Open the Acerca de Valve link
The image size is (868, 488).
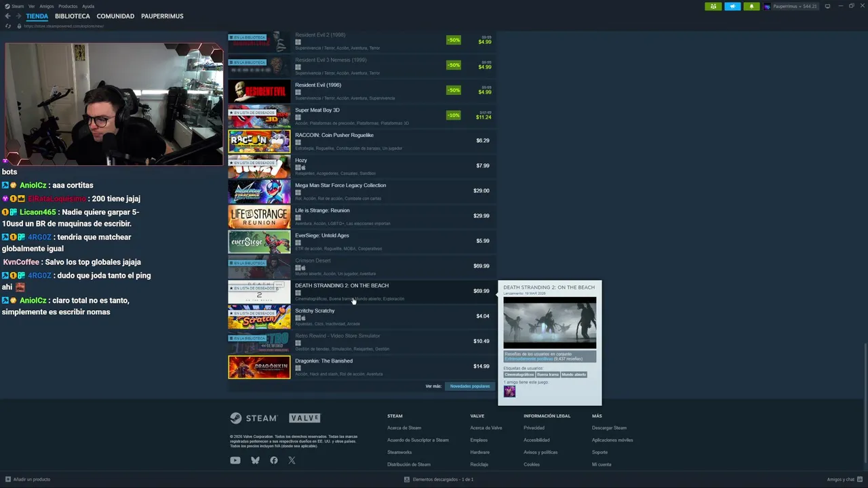[x=486, y=428]
